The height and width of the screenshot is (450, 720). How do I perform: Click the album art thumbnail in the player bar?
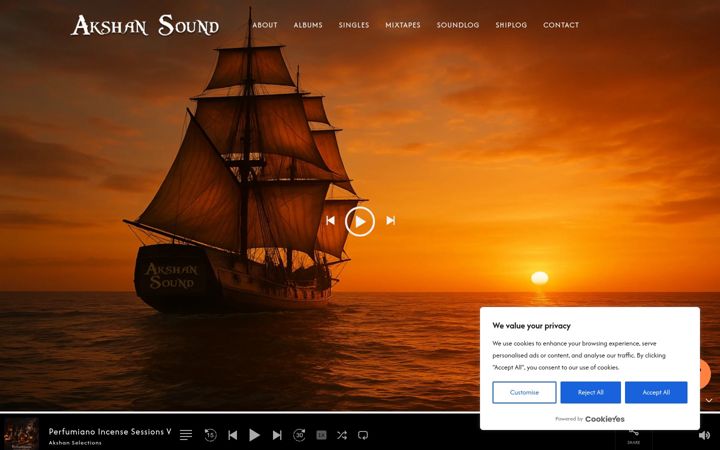pyautogui.click(x=22, y=433)
